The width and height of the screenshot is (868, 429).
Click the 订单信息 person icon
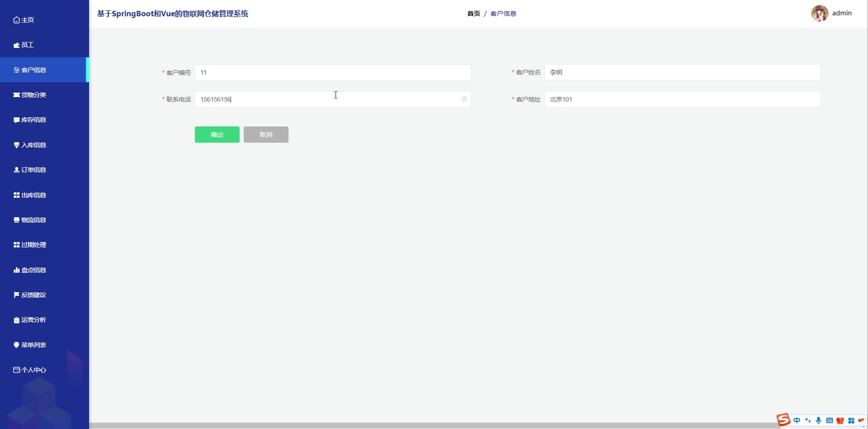[x=17, y=170]
